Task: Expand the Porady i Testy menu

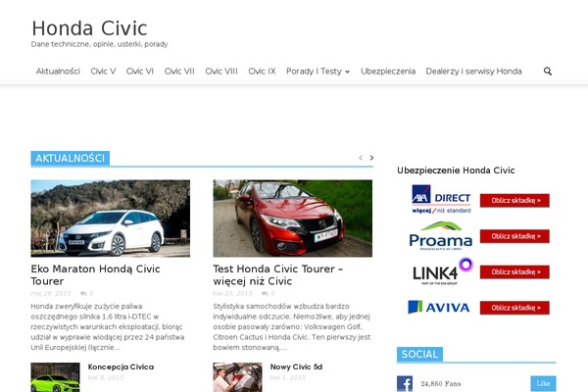Action: [318, 72]
